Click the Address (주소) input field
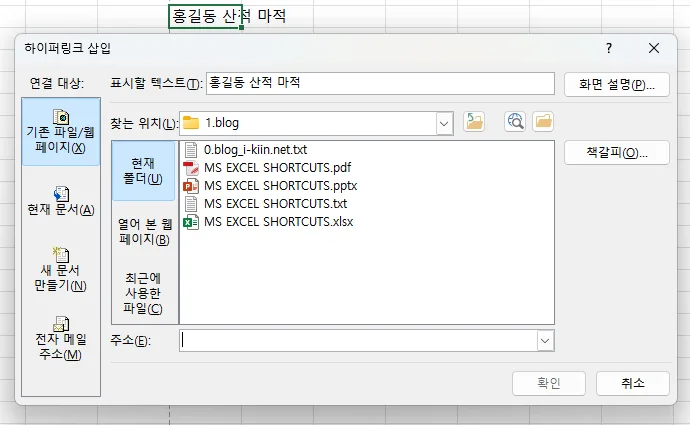690x425 pixels. (x=358, y=341)
